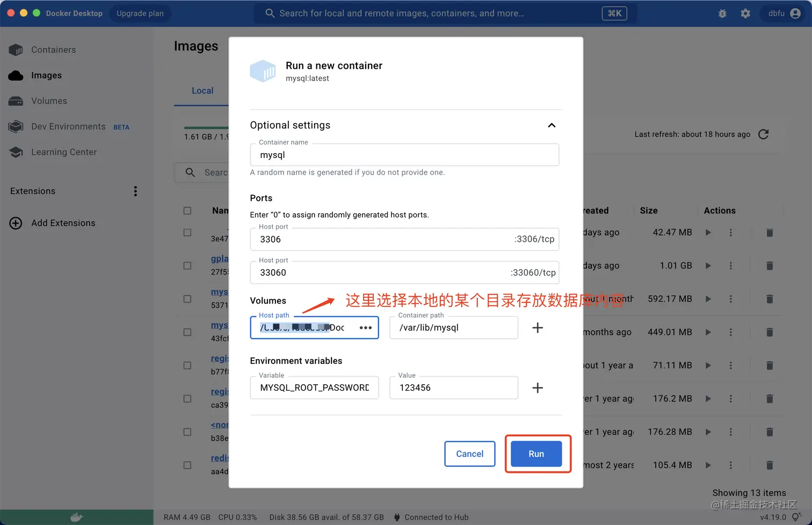This screenshot has width=812, height=525.
Task: Toggle the select-all images checkbox
Action: (x=187, y=211)
